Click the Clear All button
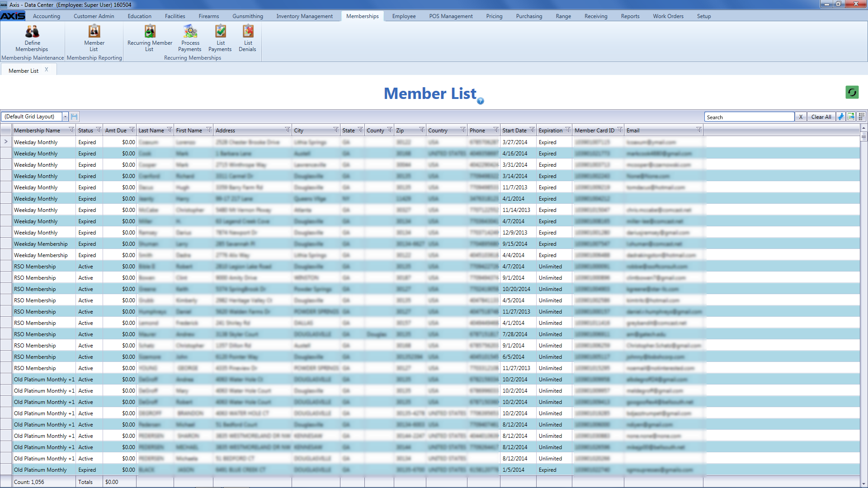Image resolution: width=868 pixels, height=488 pixels. point(821,117)
